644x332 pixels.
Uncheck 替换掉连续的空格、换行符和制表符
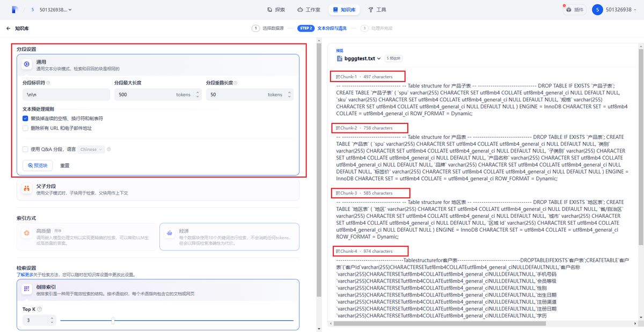coord(25,119)
